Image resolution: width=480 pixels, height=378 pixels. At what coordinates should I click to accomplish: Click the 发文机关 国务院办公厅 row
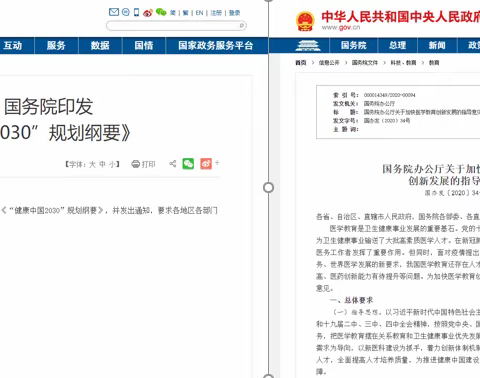(x=364, y=104)
